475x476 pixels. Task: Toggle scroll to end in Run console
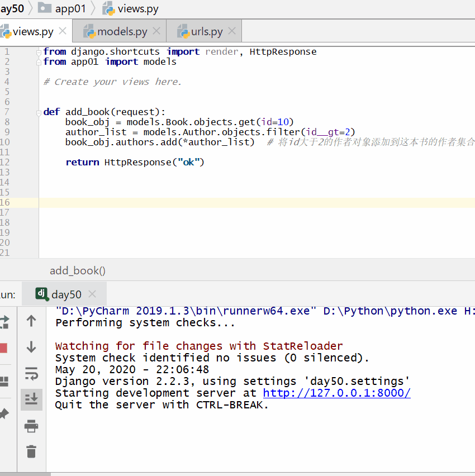point(31,399)
